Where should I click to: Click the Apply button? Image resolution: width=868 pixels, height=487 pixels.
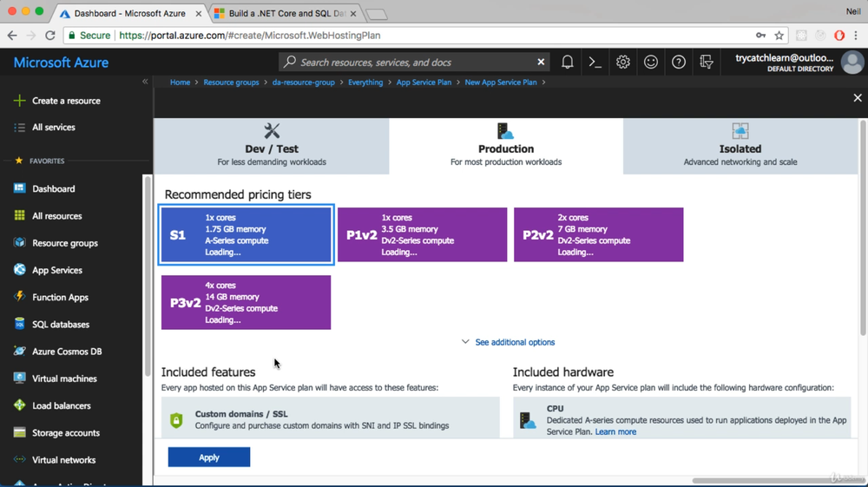[208, 457]
